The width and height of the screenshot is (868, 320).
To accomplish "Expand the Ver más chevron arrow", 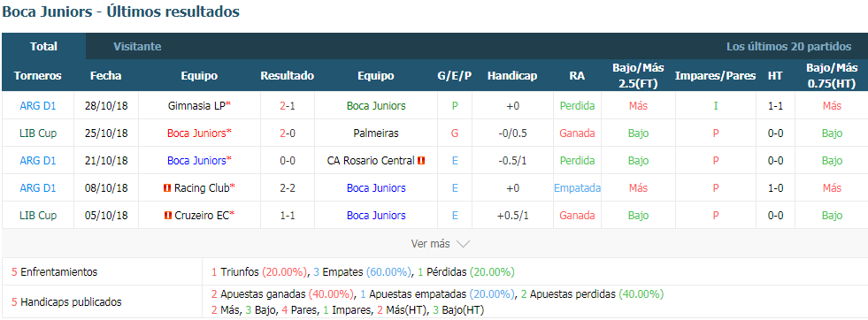I will (464, 244).
